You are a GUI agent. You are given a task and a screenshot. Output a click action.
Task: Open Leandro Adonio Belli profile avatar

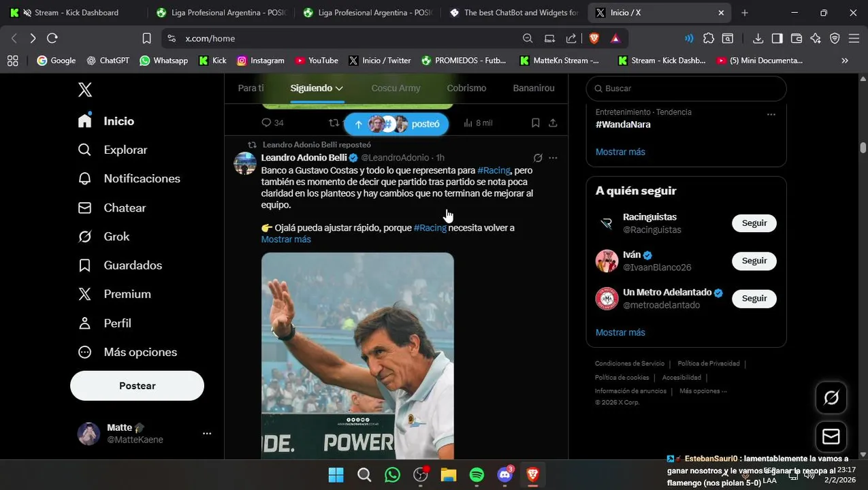coord(245,163)
